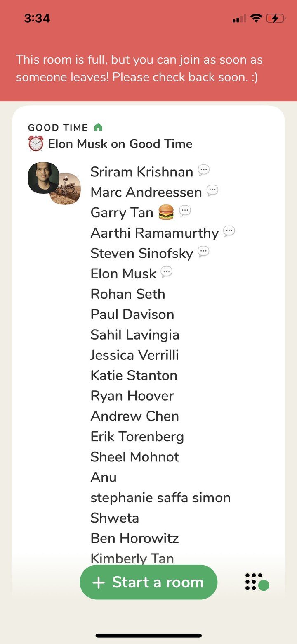Tap speech bubble icon beside Garry Tan
The width and height of the screenshot is (297, 644).
pyautogui.click(x=185, y=211)
